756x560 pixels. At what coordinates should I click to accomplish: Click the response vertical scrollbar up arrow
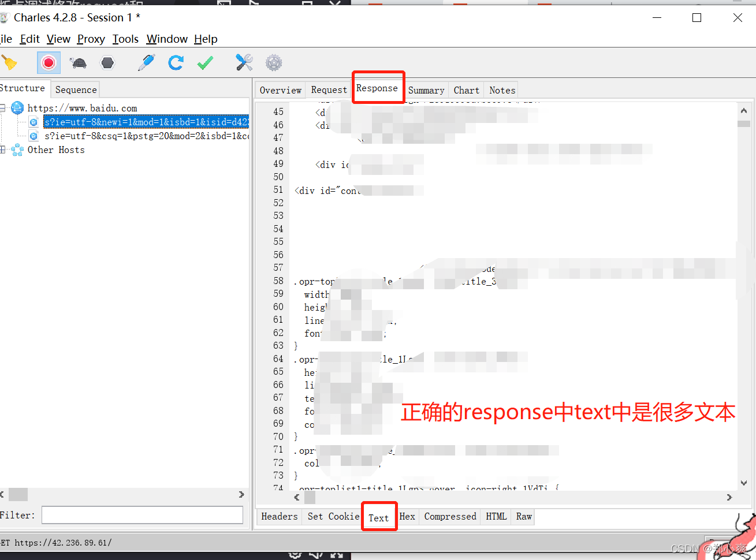(744, 110)
